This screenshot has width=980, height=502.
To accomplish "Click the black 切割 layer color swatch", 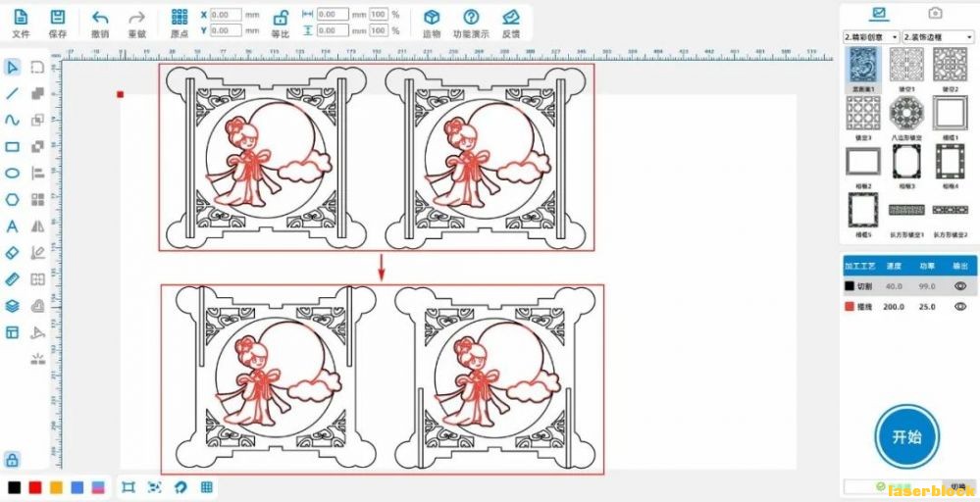I will 850,286.
